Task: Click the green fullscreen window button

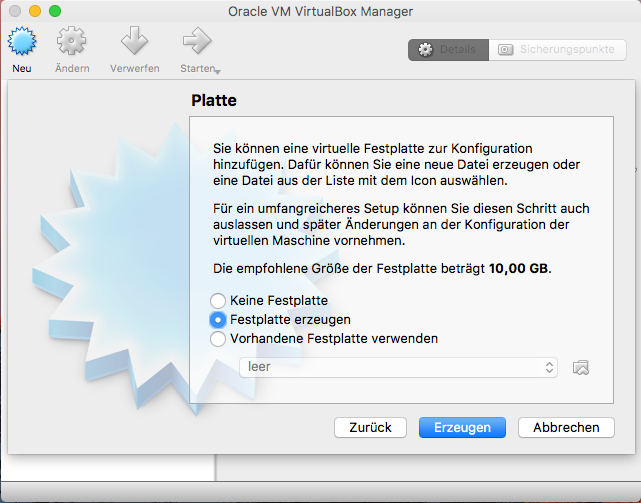Action: click(55, 11)
